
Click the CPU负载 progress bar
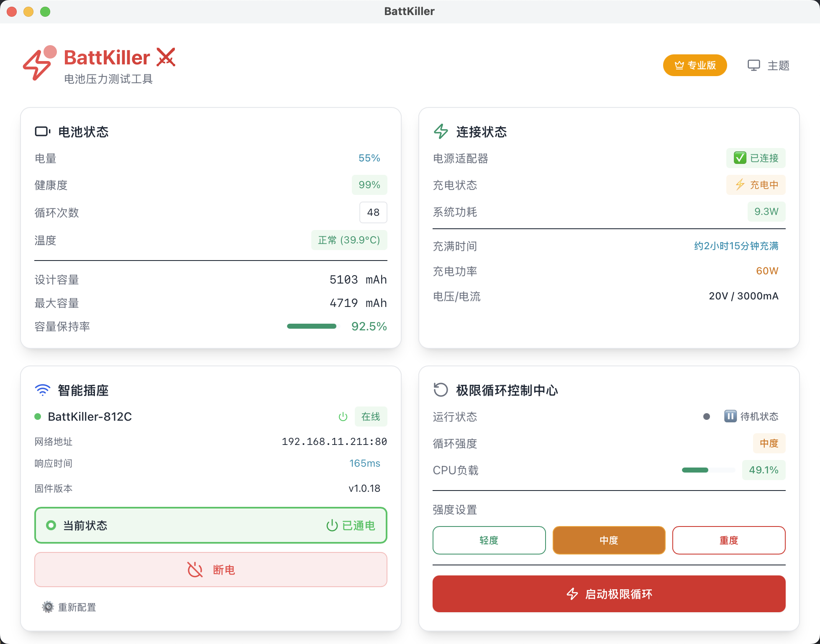[708, 470]
